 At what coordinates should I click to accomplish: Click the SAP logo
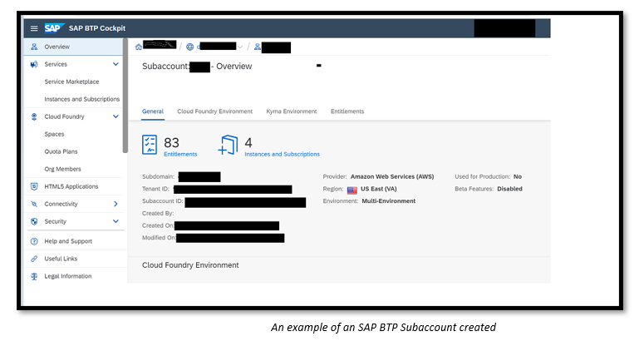tap(53, 28)
